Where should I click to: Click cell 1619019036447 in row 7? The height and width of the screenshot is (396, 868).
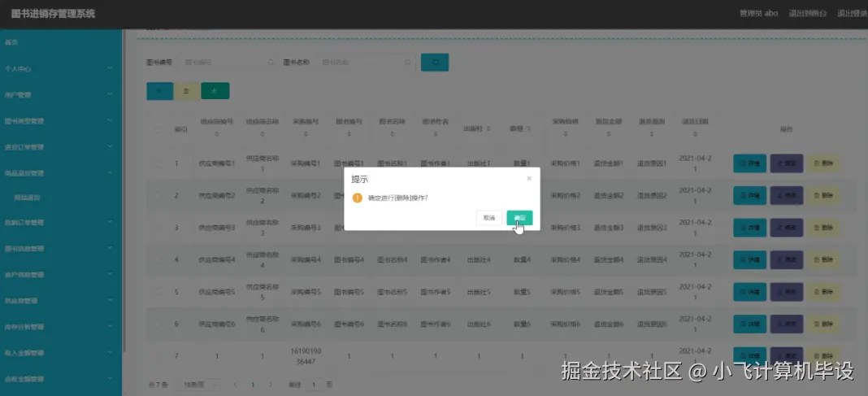pyautogui.click(x=306, y=356)
